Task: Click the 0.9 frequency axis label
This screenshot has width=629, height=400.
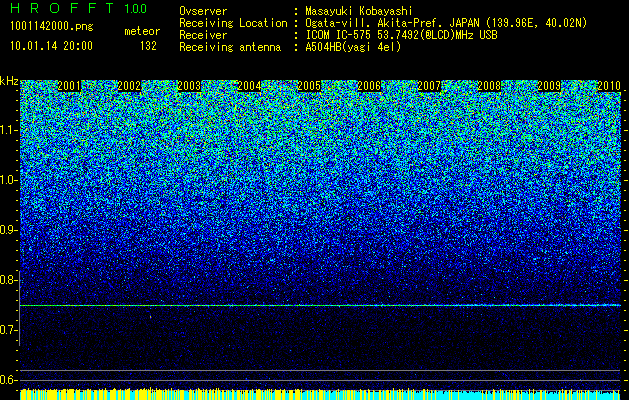Action: pos(9,230)
